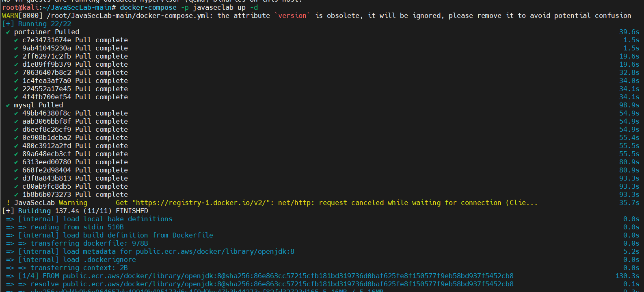Select layer 1b8b6b073273 row
Viewport: 644px width, 292px height.
click(75, 194)
